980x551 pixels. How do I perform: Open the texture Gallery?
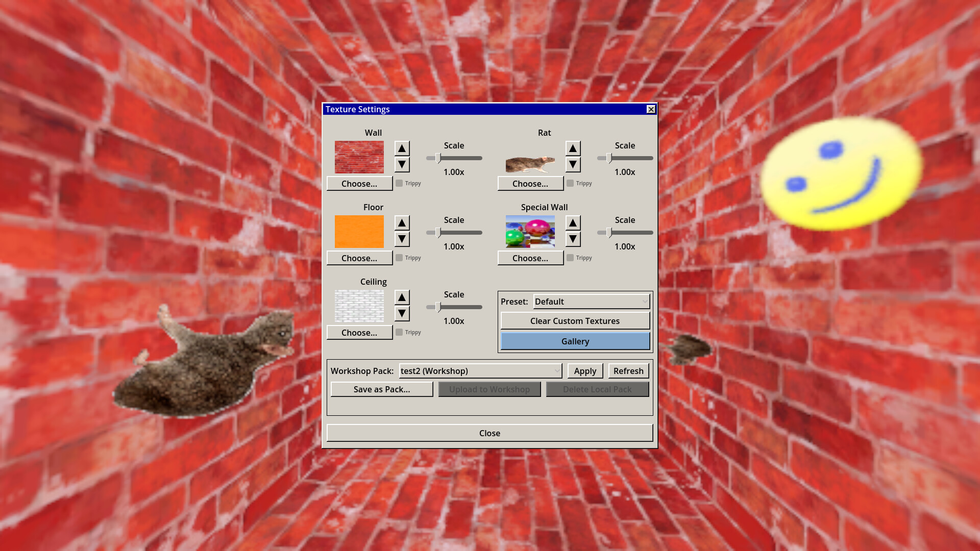coord(575,341)
